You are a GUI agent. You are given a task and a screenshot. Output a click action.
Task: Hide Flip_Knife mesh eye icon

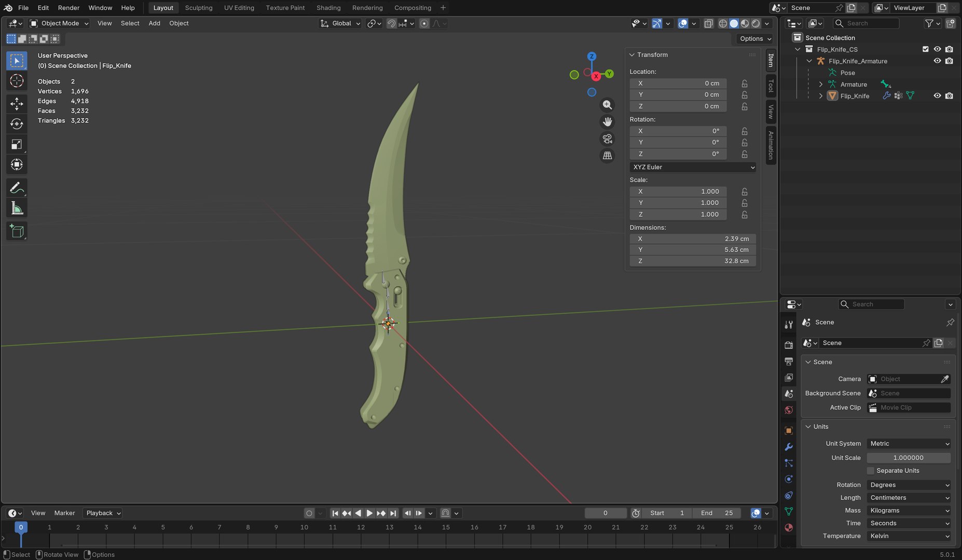tap(937, 96)
